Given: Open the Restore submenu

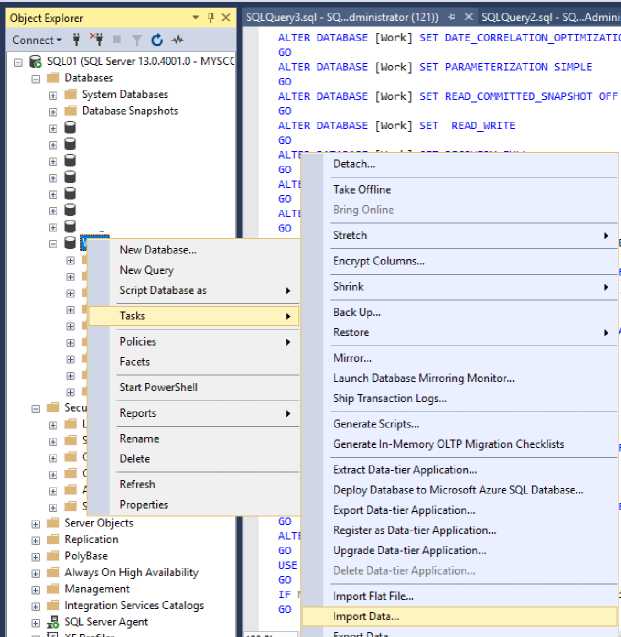Looking at the screenshot, I should (460, 332).
